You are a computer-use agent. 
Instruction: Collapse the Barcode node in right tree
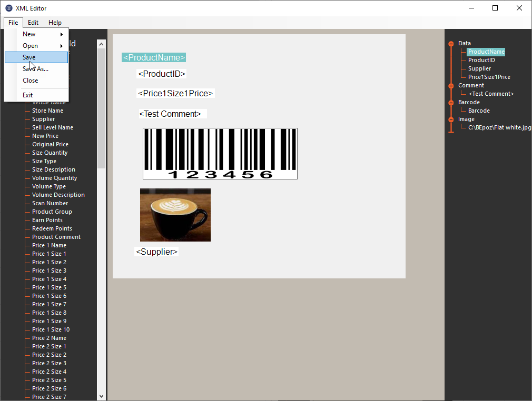[451, 103]
